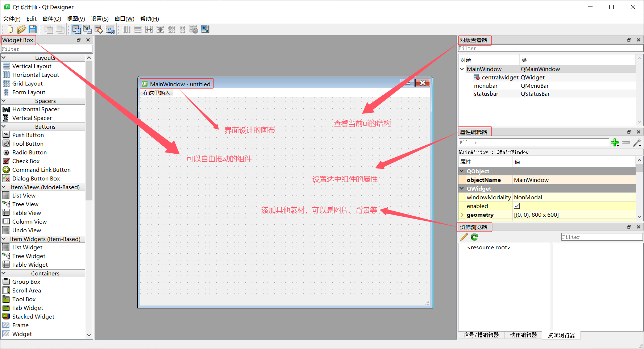Click Bring to Front toolbar icon

[x=49, y=29]
